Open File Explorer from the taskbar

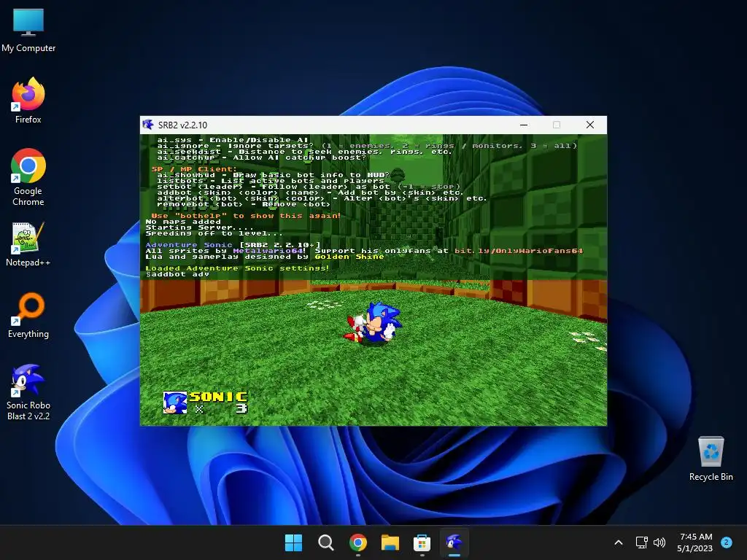(390, 542)
